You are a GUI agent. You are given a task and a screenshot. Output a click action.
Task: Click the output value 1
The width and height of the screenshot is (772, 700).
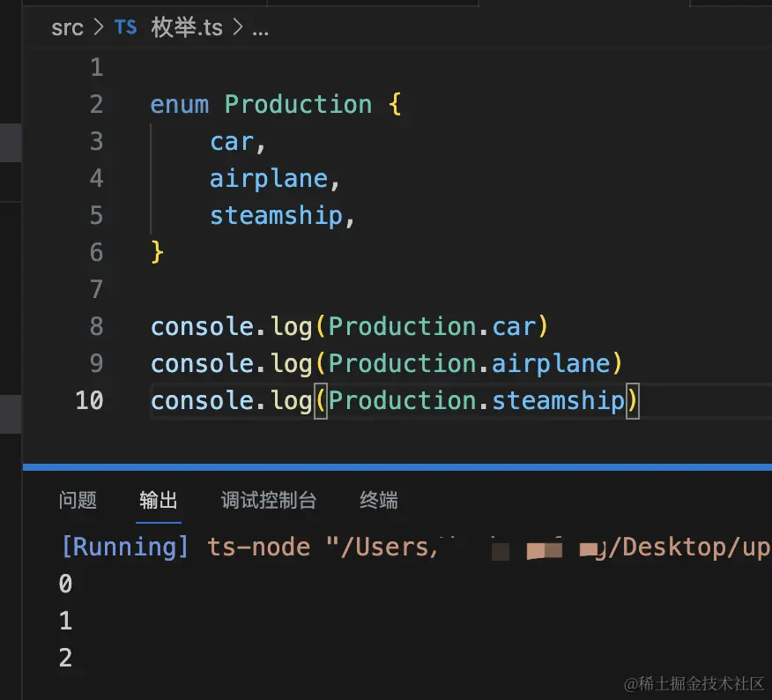(x=65, y=622)
